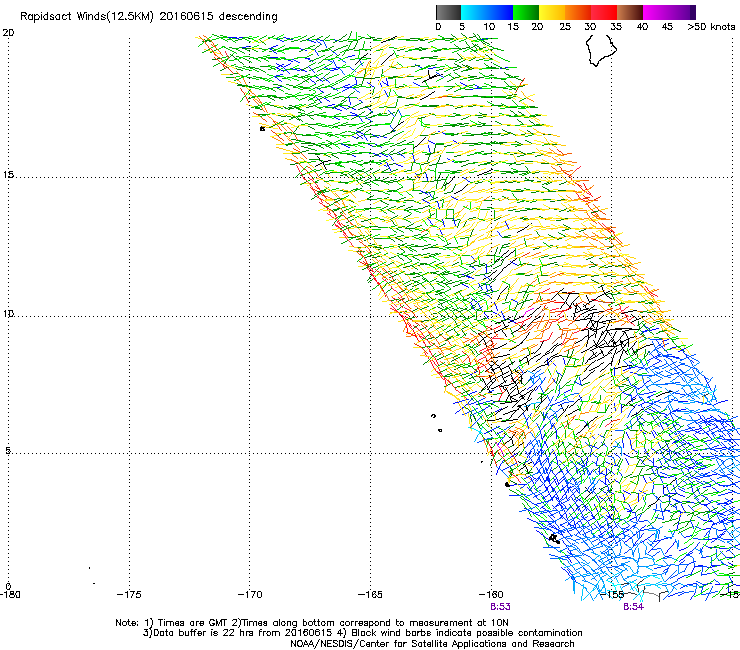This screenshot has height=650, width=740.
Task: Click the purple '8:53' swath time label
Action: click(x=500, y=607)
